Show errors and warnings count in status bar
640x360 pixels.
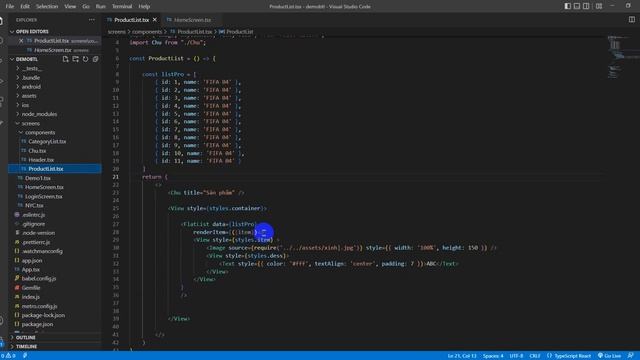click(x=8, y=356)
